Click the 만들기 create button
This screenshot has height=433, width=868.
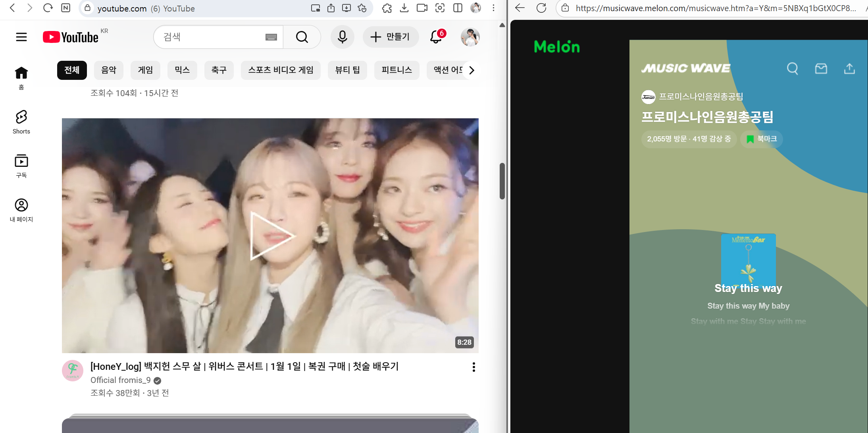(391, 37)
